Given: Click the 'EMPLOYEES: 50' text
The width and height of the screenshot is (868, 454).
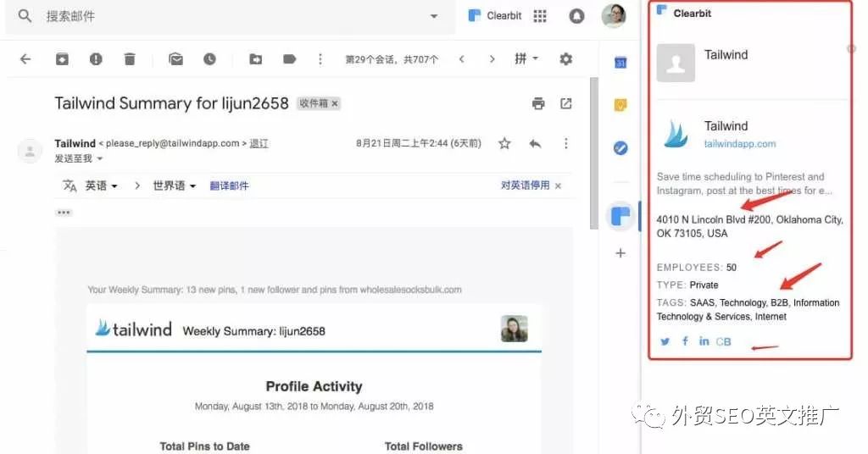Looking at the screenshot, I should (697, 267).
